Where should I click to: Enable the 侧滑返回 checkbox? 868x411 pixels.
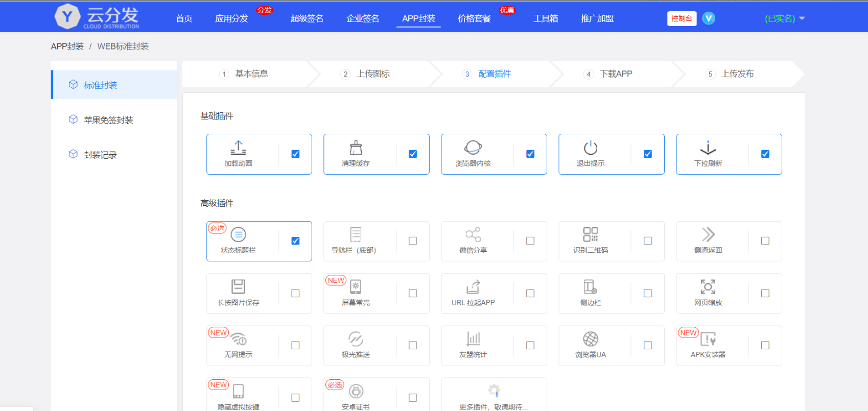coord(765,240)
